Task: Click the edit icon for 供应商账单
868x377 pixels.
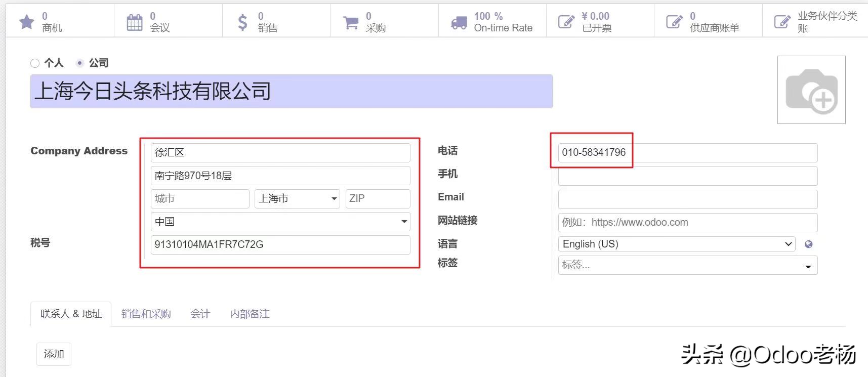Action: point(674,22)
